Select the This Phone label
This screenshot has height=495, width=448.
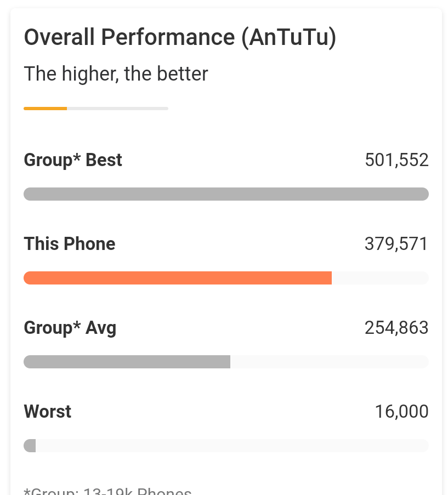[70, 244]
